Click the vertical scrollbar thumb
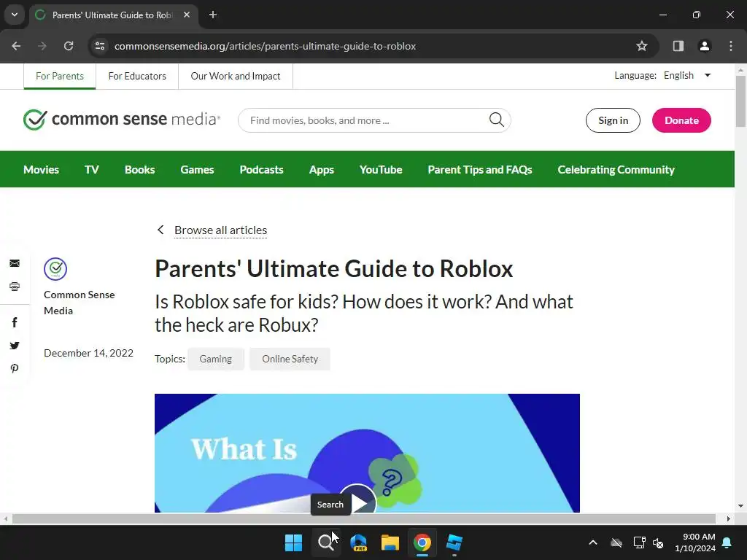This screenshot has width=747, height=560. 740,101
